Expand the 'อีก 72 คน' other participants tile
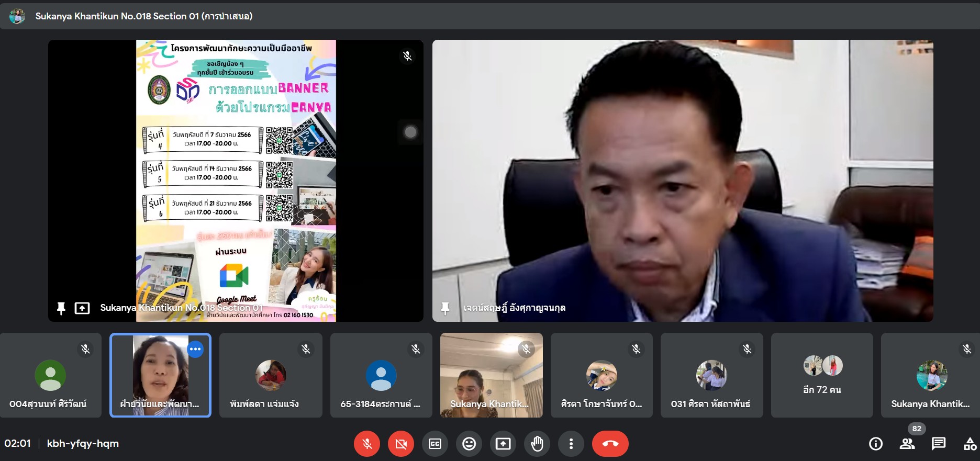 point(822,375)
